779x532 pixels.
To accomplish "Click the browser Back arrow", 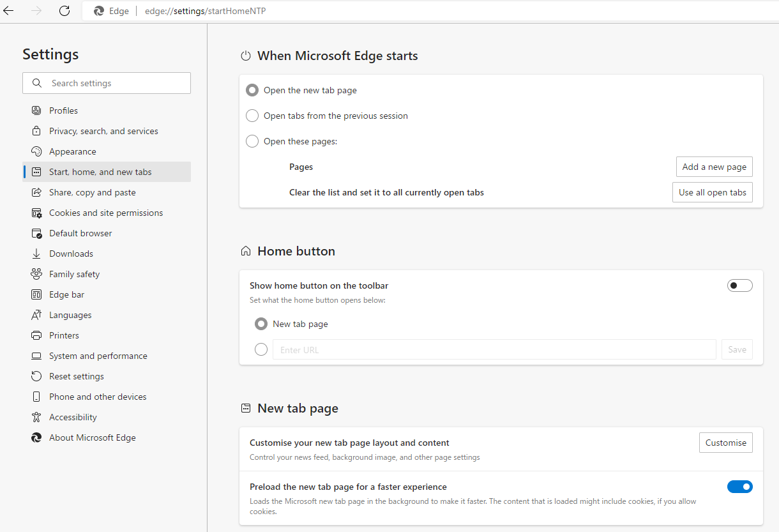I will pos(8,11).
